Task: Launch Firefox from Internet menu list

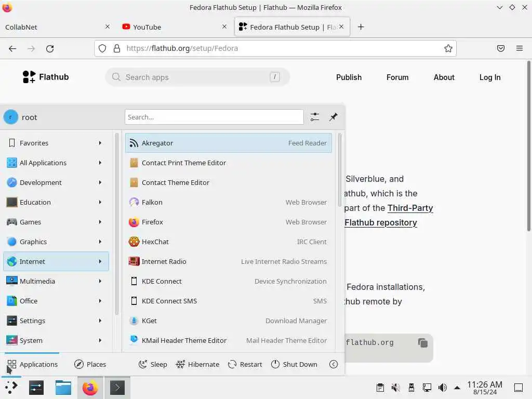Action: [229, 222]
